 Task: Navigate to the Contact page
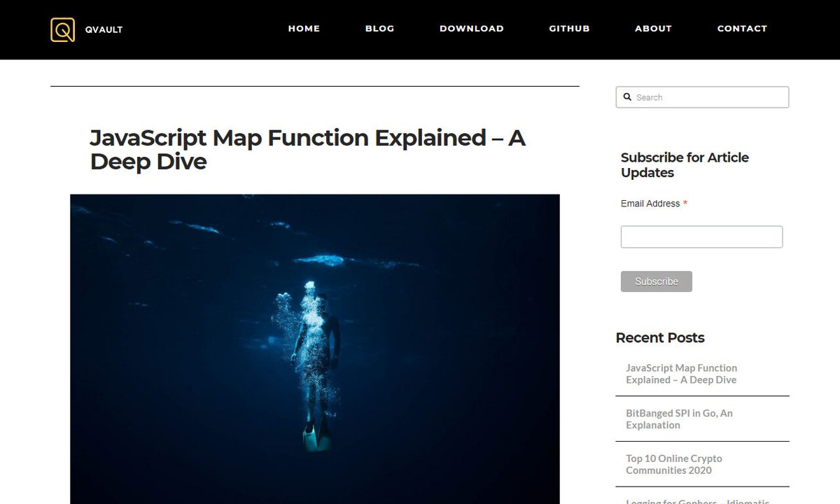click(x=742, y=29)
